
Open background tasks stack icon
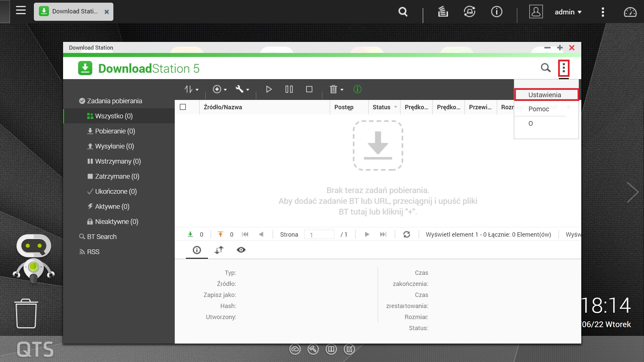[443, 12]
